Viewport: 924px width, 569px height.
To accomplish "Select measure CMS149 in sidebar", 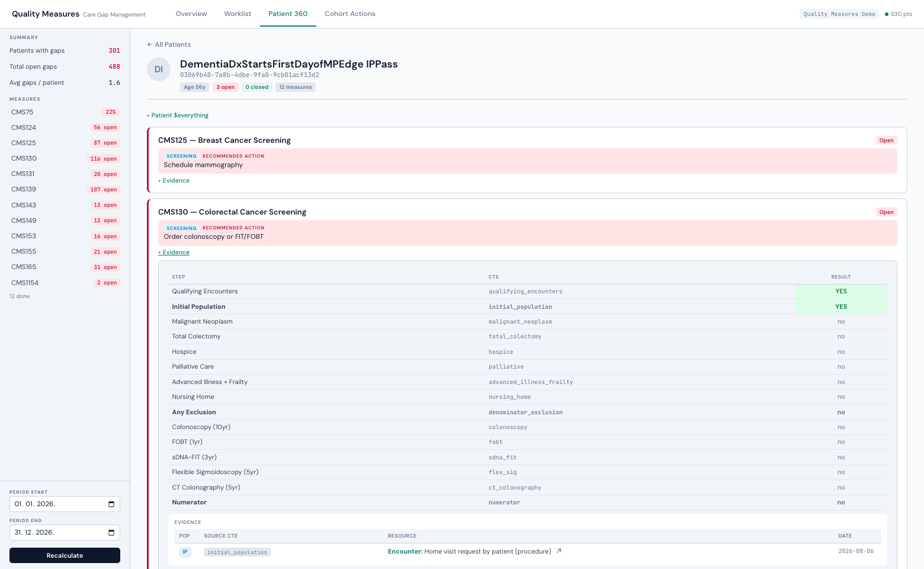I will point(65,220).
